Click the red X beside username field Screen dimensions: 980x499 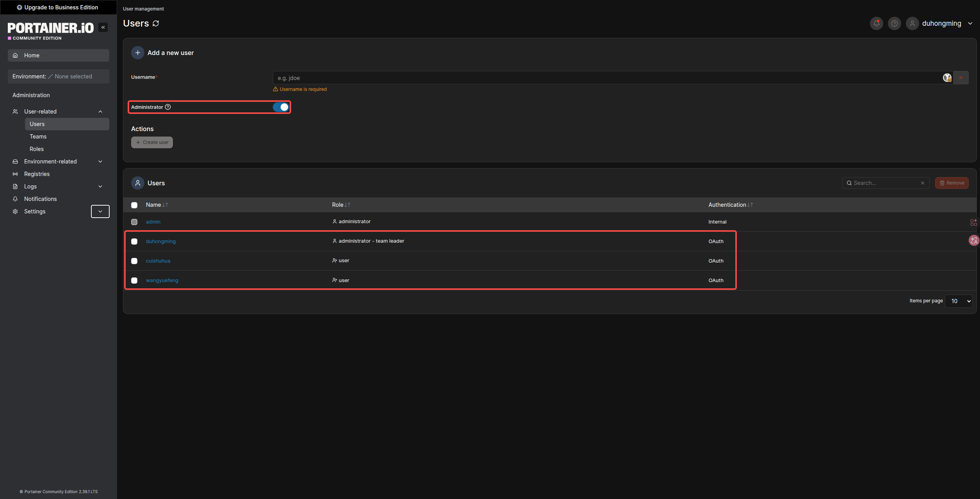[x=961, y=78]
